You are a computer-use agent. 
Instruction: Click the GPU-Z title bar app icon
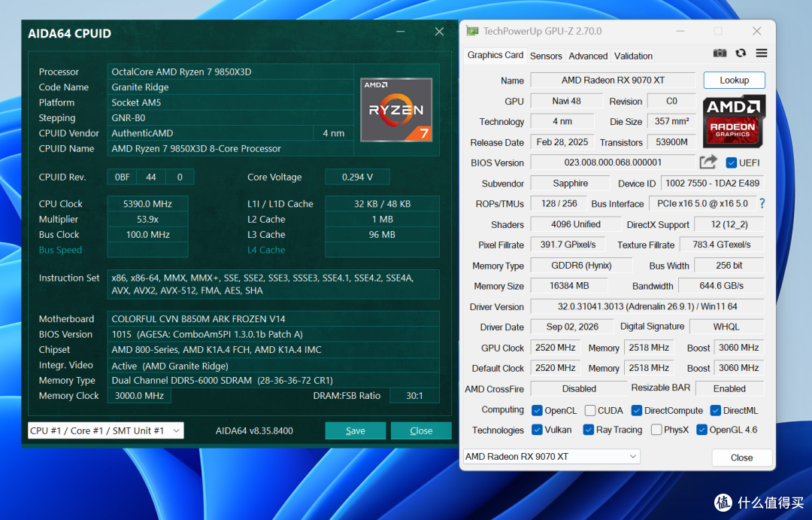[472, 31]
